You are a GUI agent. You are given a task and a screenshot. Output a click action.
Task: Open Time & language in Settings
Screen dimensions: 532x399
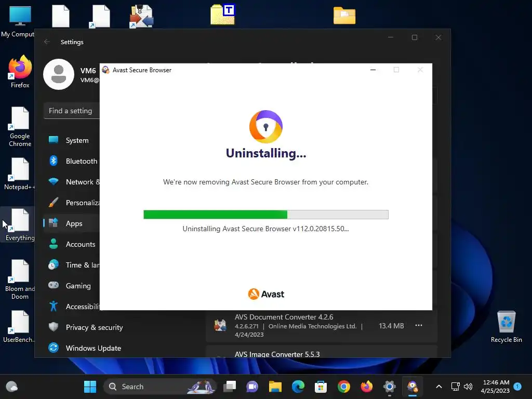point(72,265)
